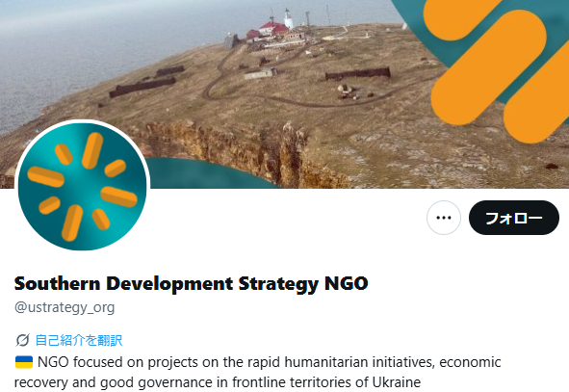Click the teal curved shape under the cliff
569x392 pixels.
[x=211, y=173]
